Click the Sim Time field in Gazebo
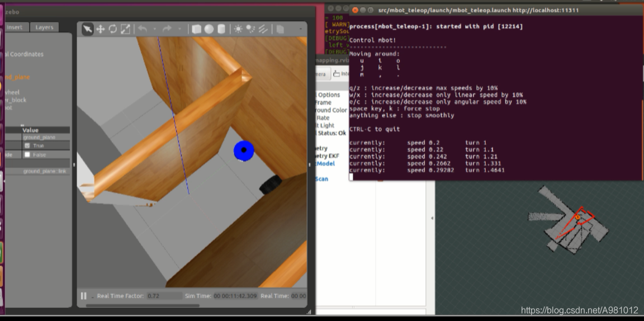644x321 pixels. [235, 296]
